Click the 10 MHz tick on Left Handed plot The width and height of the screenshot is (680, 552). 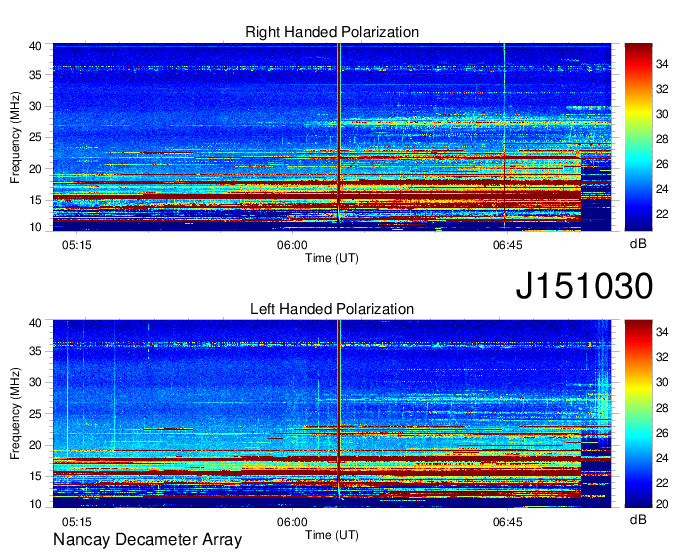coord(35,504)
